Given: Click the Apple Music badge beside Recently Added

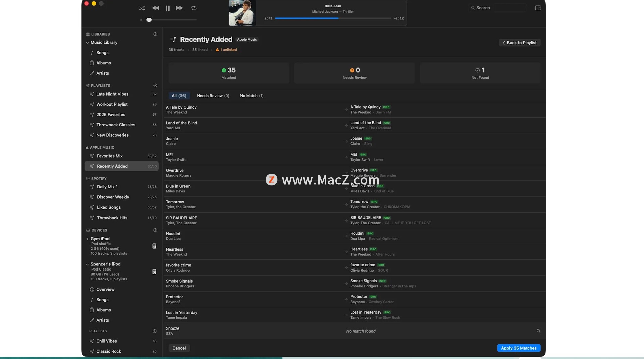Looking at the screenshot, I should click(x=247, y=40).
